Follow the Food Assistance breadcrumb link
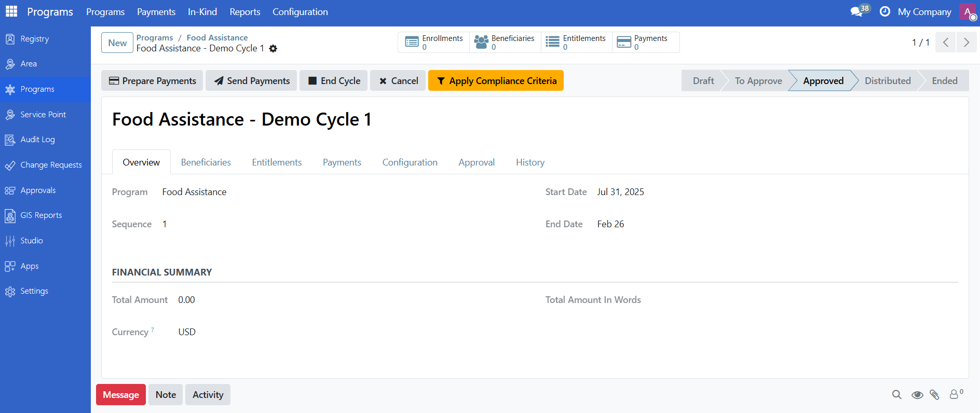This screenshot has height=413, width=980. [x=217, y=38]
